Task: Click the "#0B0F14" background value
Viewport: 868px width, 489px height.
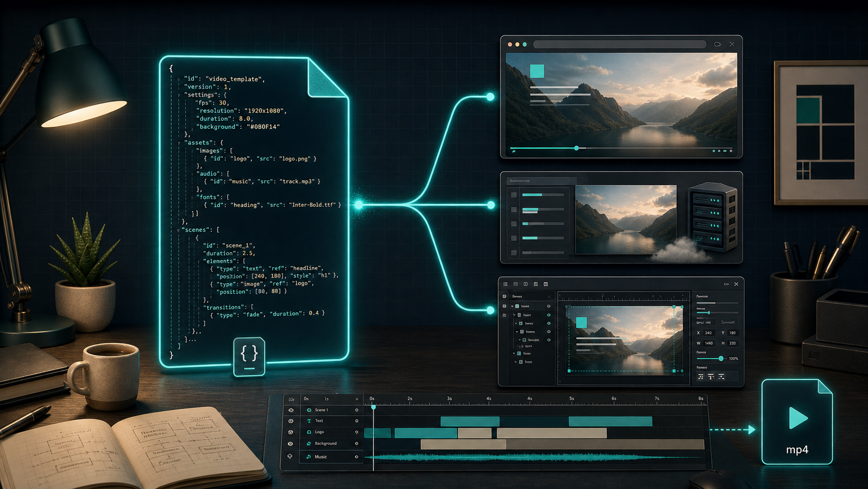Action: click(263, 126)
